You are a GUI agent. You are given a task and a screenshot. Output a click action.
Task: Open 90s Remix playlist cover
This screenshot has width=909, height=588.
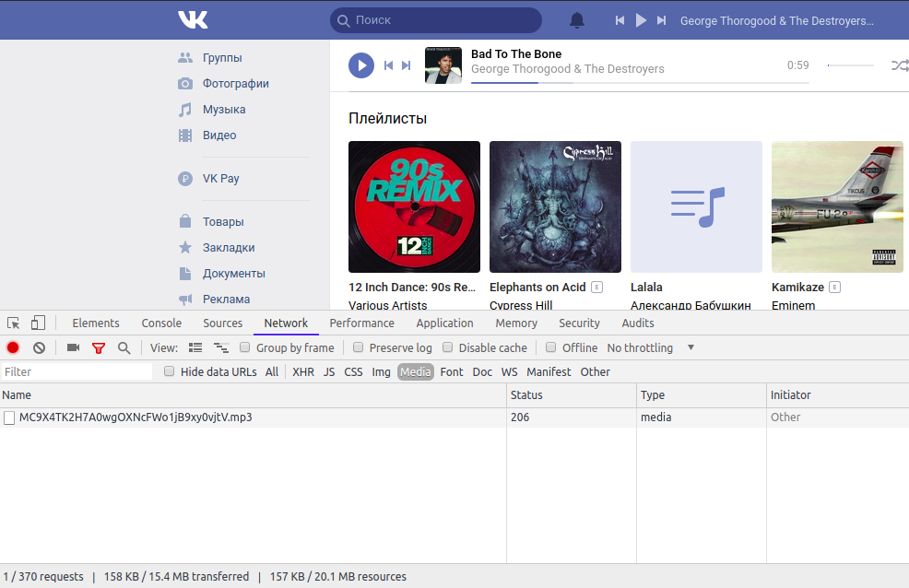(414, 206)
